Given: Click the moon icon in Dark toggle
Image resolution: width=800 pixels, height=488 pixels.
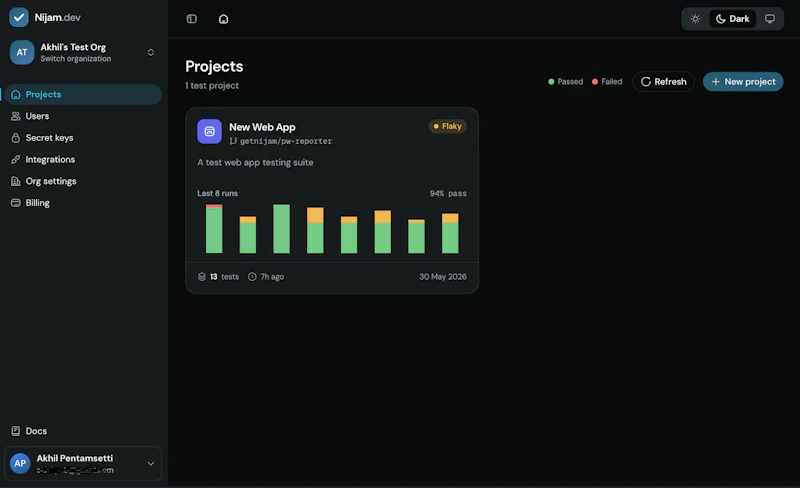Looking at the screenshot, I should pyautogui.click(x=720, y=19).
